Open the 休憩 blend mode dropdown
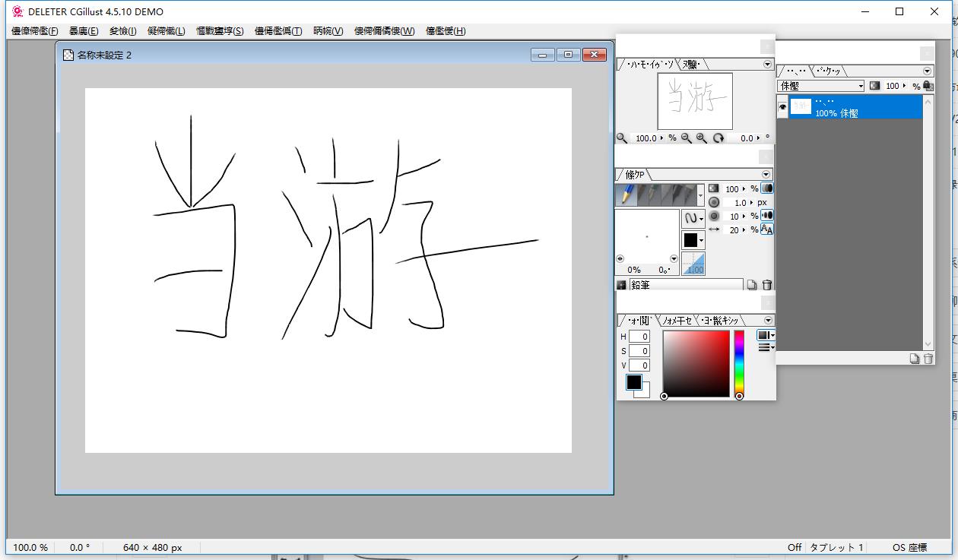This screenshot has height=560, width=958. 860,86
